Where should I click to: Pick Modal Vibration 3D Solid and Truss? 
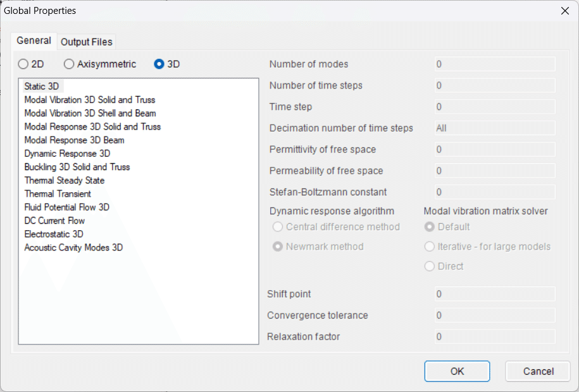[x=89, y=100]
